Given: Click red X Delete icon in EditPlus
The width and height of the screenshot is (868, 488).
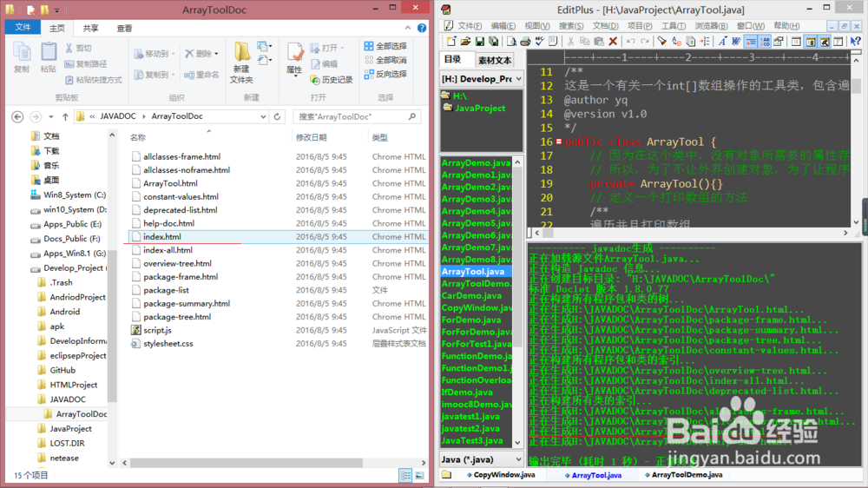Looking at the screenshot, I should 613,42.
